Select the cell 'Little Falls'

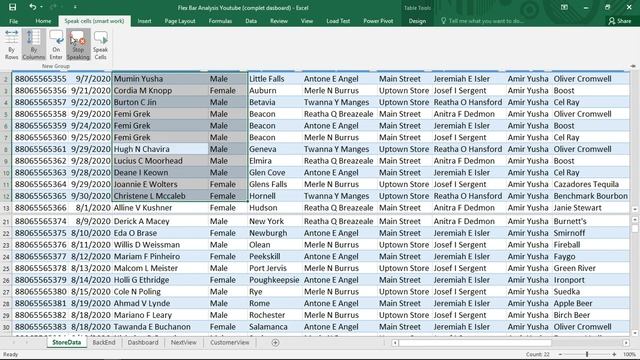coord(274,79)
